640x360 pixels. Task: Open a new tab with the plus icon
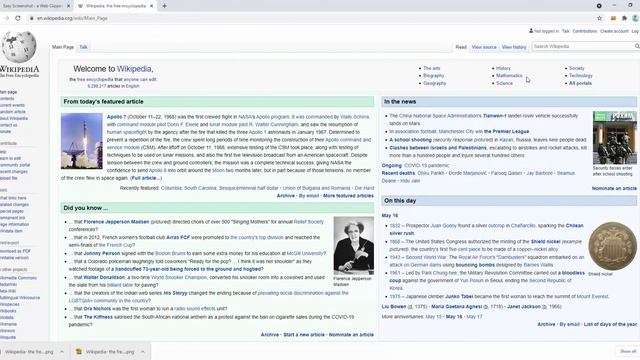(x=164, y=6)
